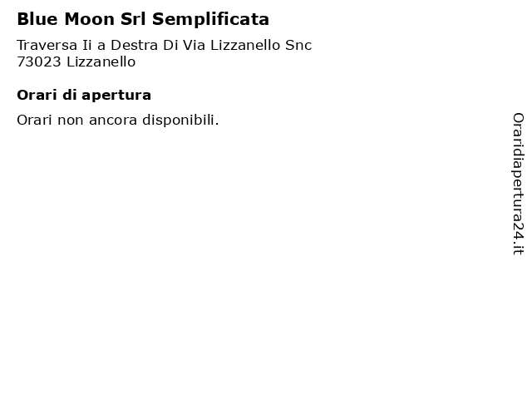
Task: Click the postal code 73023
Action: pos(39,62)
